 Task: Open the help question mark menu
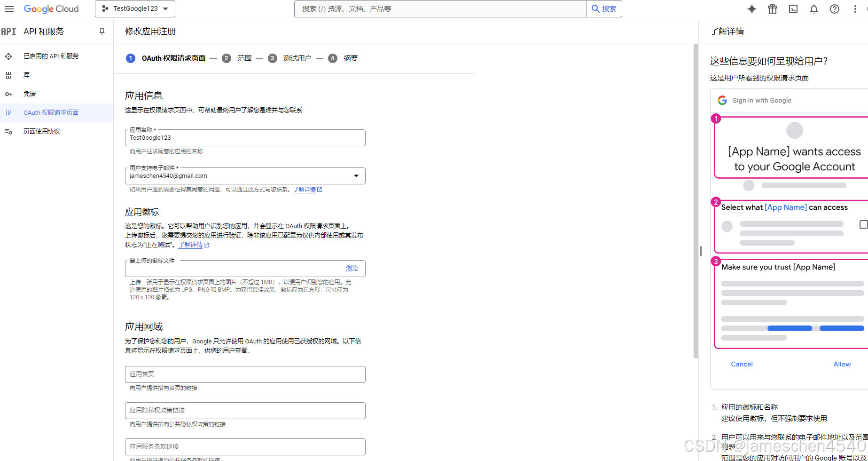[x=835, y=9]
